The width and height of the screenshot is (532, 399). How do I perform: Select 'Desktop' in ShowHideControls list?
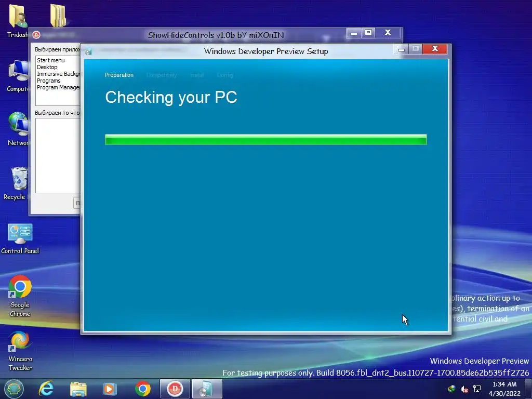click(x=47, y=67)
